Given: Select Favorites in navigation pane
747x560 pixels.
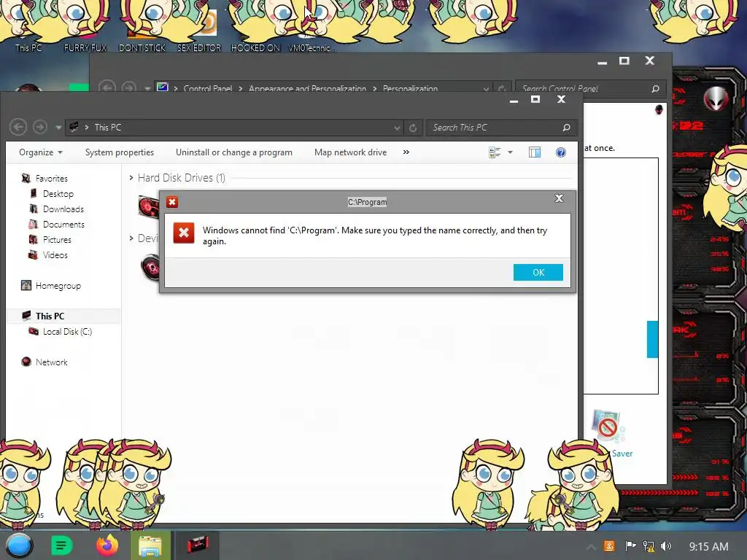Looking at the screenshot, I should tap(52, 179).
